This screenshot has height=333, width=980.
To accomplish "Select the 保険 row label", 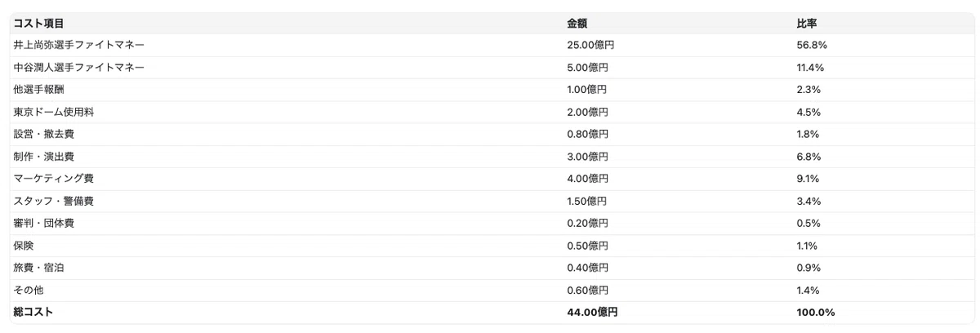I will 24,245.
